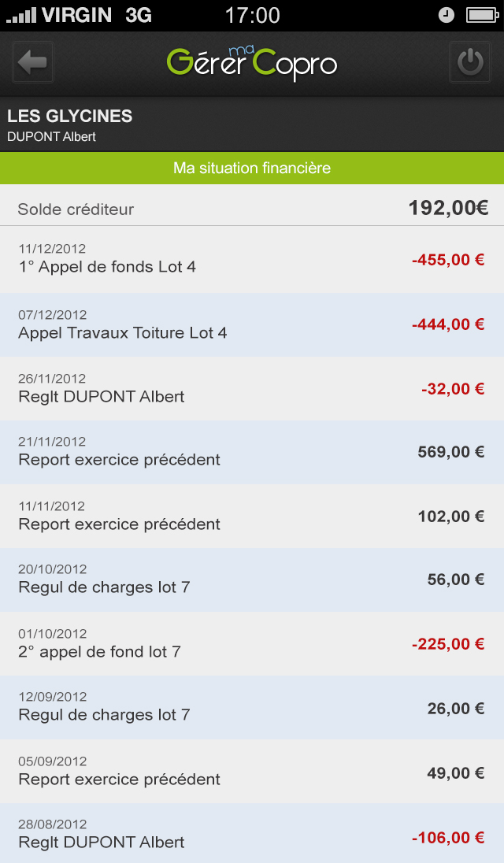Open Appel Travaux Toiture Lot 4 entry
Viewport: 504px width, 863px height.
click(x=252, y=324)
